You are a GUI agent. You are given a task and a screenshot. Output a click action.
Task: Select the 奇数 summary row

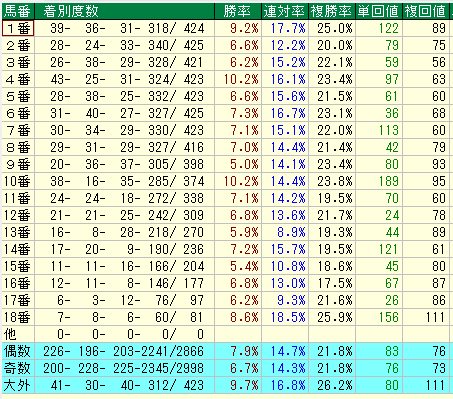(x=226, y=368)
